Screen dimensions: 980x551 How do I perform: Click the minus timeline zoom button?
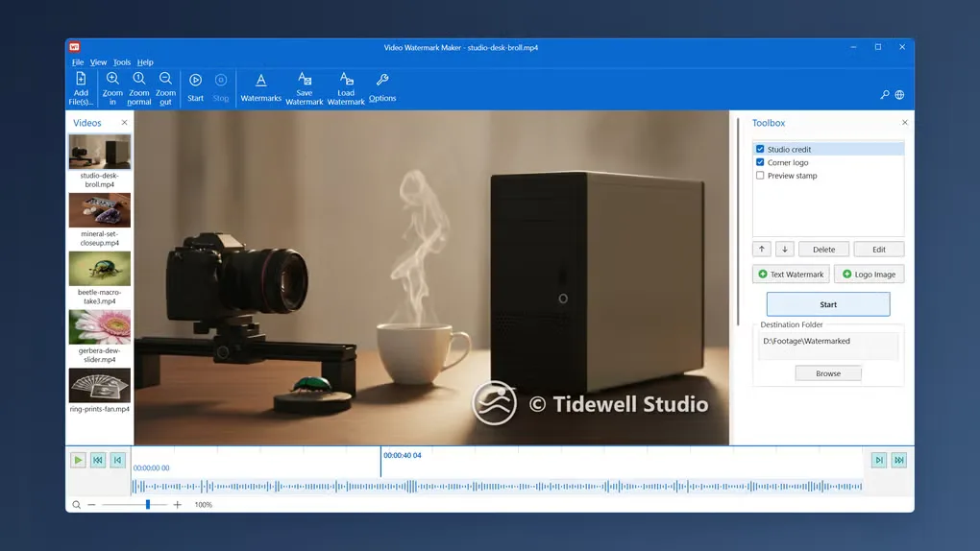[x=91, y=505]
